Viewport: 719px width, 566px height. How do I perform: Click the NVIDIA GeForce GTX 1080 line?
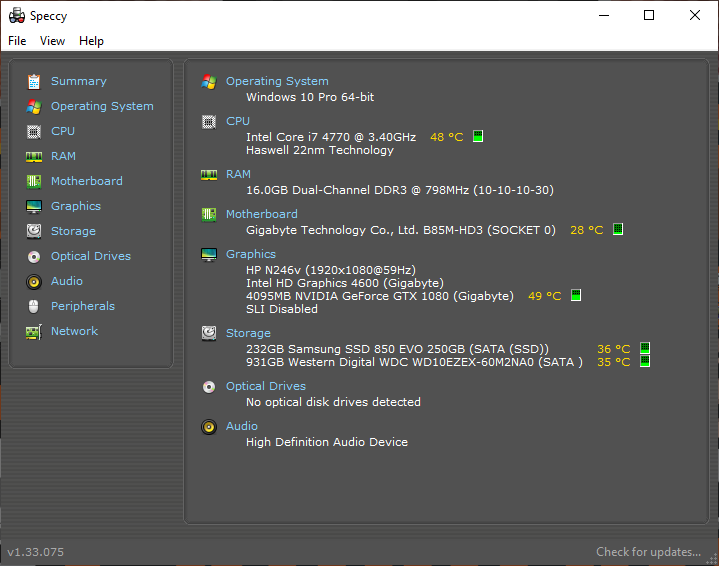point(380,296)
